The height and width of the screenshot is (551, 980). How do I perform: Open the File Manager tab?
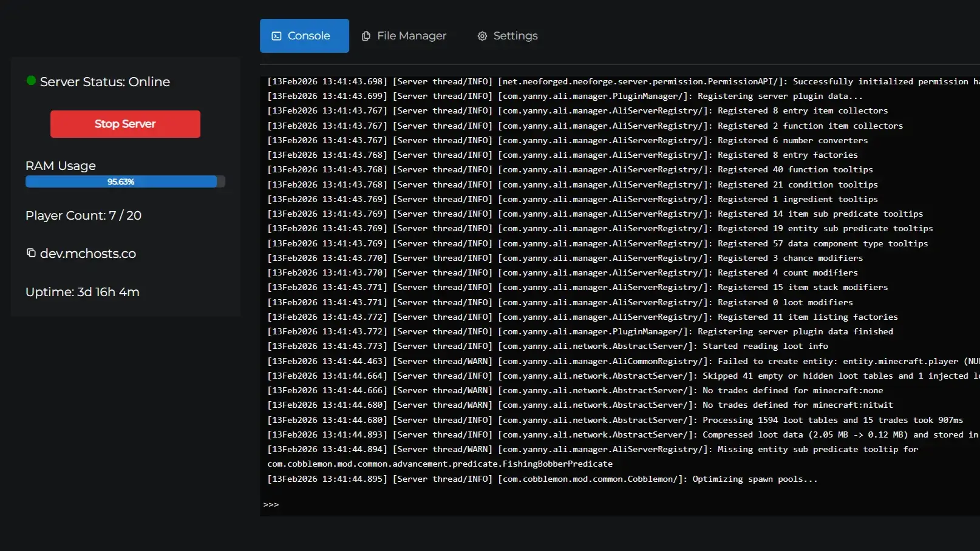[404, 36]
